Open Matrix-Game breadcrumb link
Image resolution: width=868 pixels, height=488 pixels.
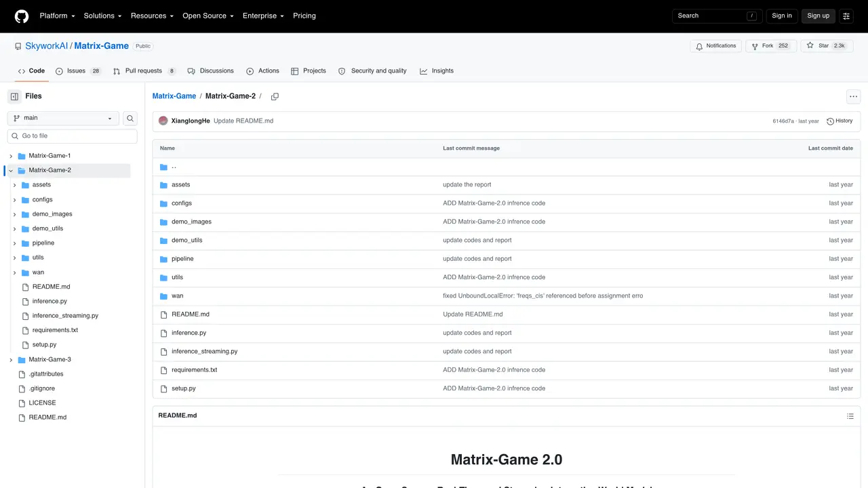point(174,96)
